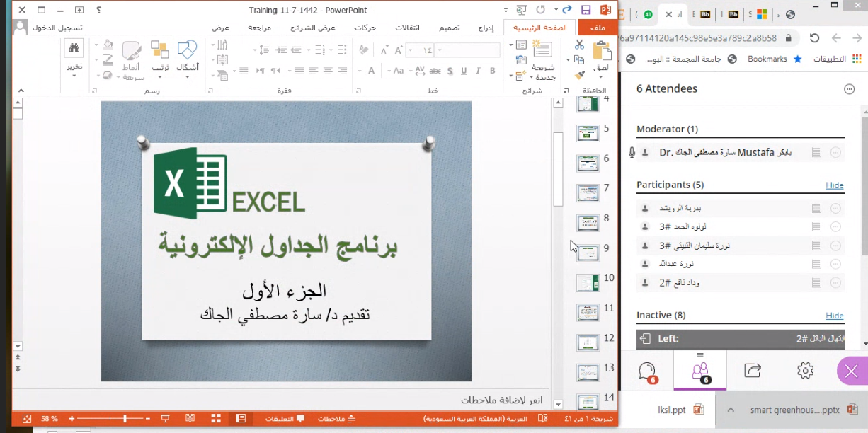Click the Hide link beside Participants (5)
Image resolution: width=868 pixels, height=433 pixels.
tap(835, 185)
